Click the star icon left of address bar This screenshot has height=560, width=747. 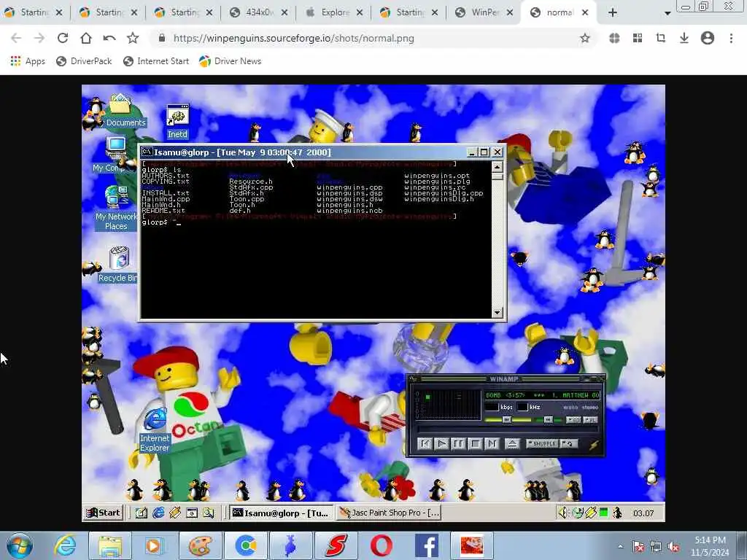133,38
